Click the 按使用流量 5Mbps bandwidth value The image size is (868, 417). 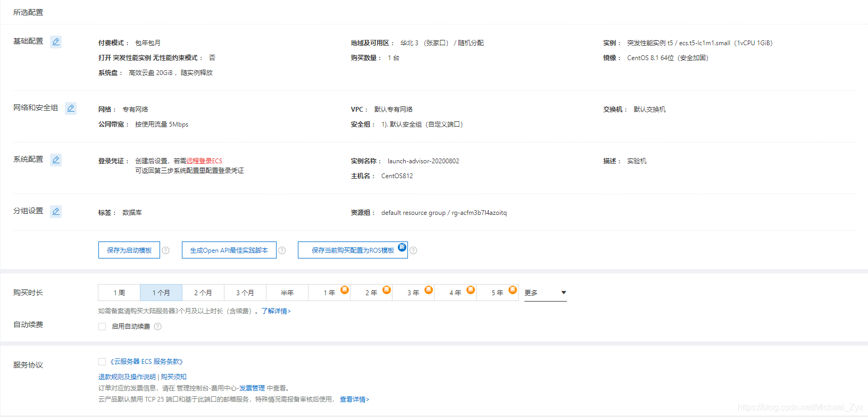[x=162, y=124]
